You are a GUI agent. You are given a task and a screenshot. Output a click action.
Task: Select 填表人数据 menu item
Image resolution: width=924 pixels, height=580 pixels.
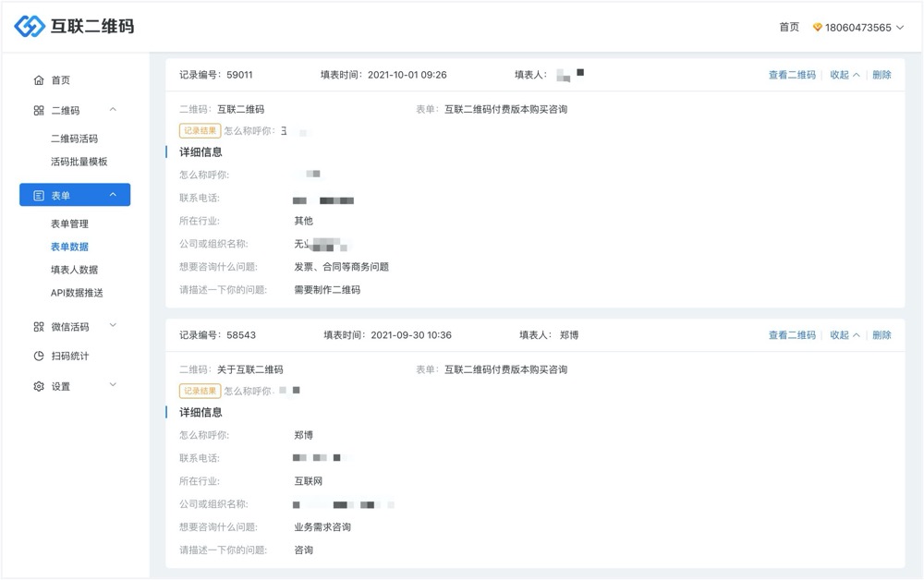[74, 270]
